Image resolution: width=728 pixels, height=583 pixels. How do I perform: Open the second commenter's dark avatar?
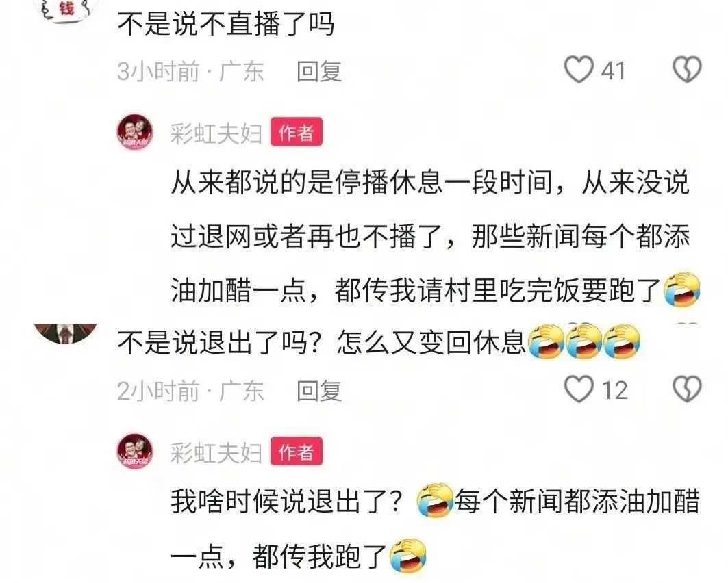[66, 334]
